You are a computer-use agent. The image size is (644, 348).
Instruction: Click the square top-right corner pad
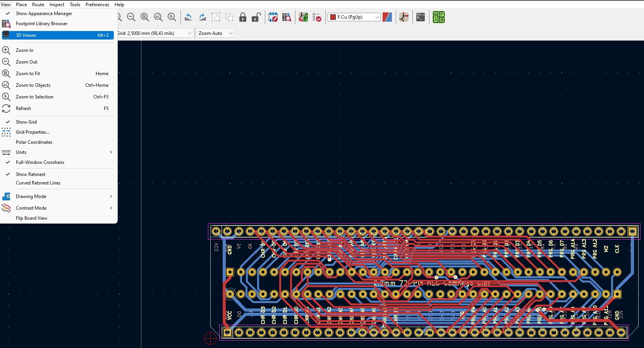tap(632, 231)
